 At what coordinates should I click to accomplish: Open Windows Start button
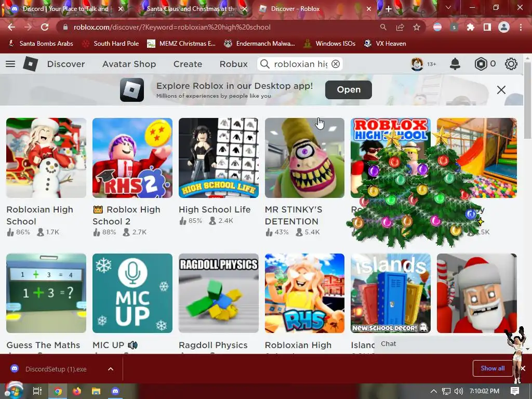point(14,391)
